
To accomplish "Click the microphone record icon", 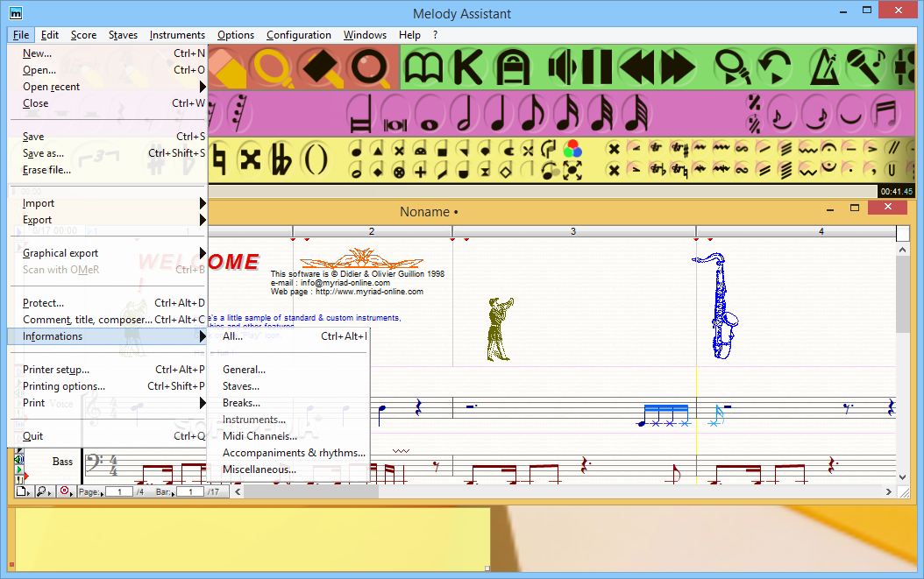I will tap(865, 67).
